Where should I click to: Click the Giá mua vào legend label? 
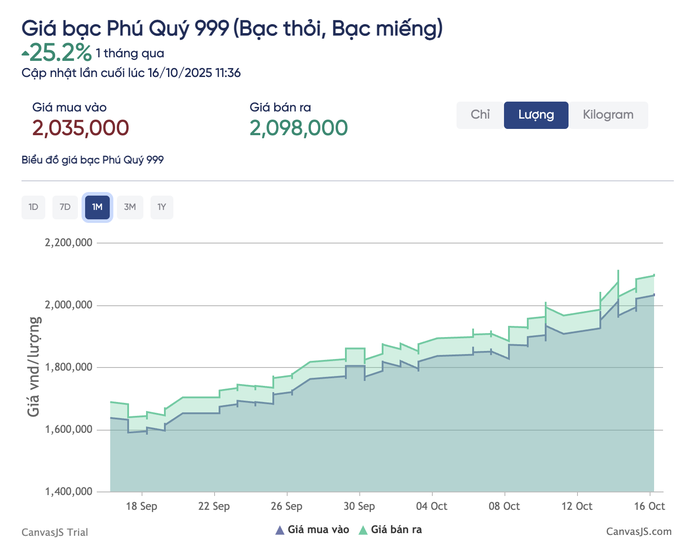point(318,530)
